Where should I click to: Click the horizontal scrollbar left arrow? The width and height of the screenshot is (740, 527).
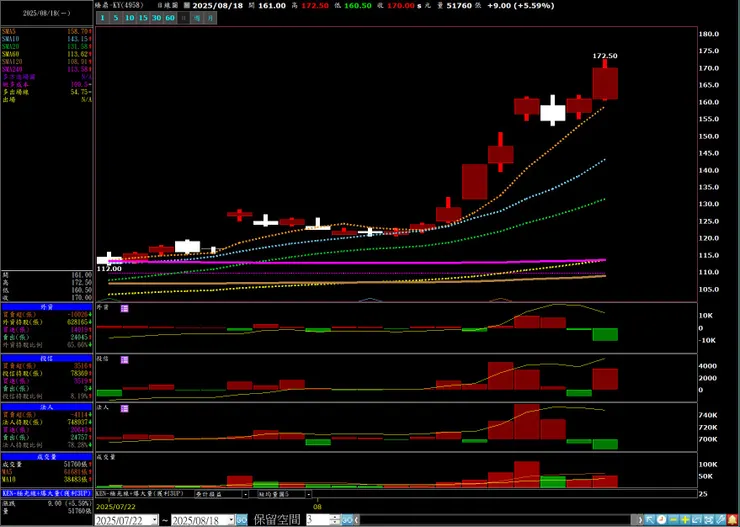(x=356, y=520)
